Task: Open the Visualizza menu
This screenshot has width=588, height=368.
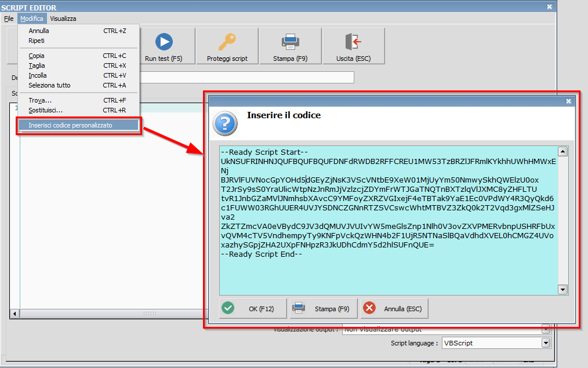Action: pyautogui.click(x=63, y=18)
